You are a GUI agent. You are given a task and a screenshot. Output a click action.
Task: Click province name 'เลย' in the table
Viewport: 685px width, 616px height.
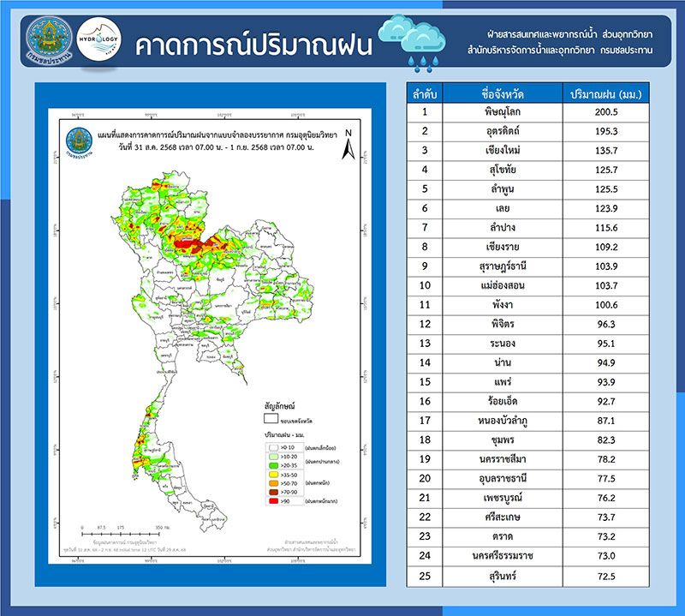click(503, 208)
